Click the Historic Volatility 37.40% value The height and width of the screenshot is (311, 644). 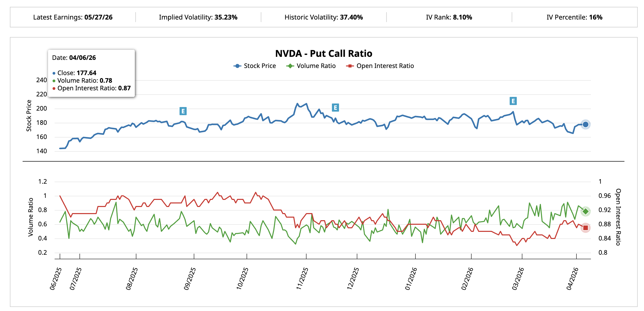(x=351, y=17)
